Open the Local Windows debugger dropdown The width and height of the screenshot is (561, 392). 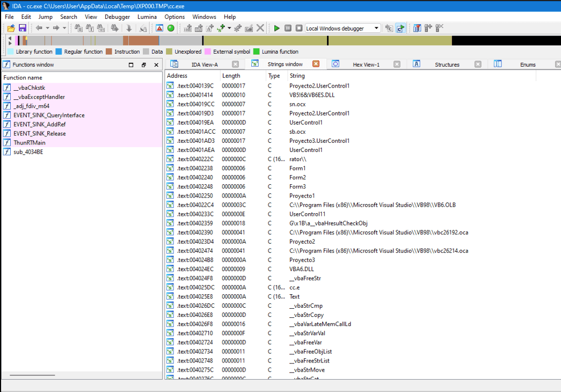tap(376, 28)
